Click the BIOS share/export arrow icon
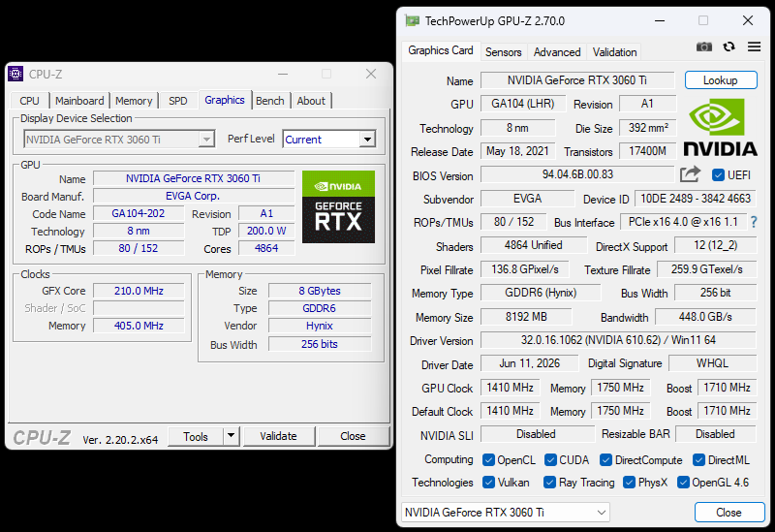 pyautogui.click(x=691, y=174)
